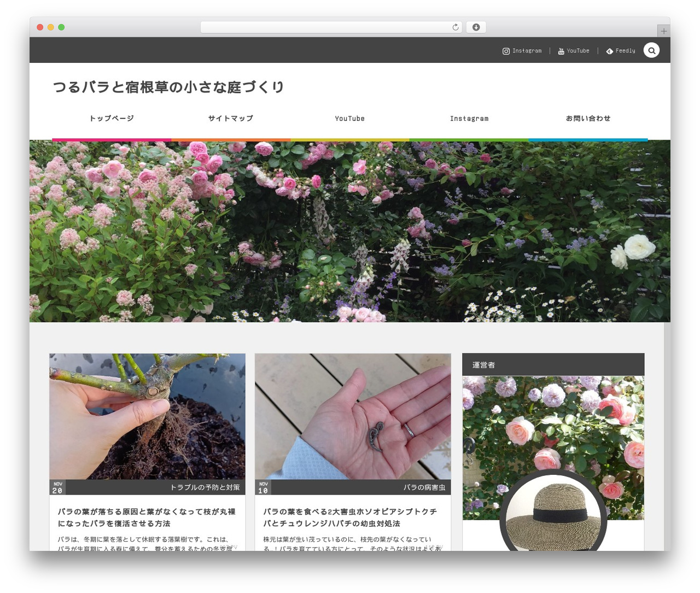Open a new browser tab with the plus button
Viewport: 700px width, 593px height.
(663, 31)
